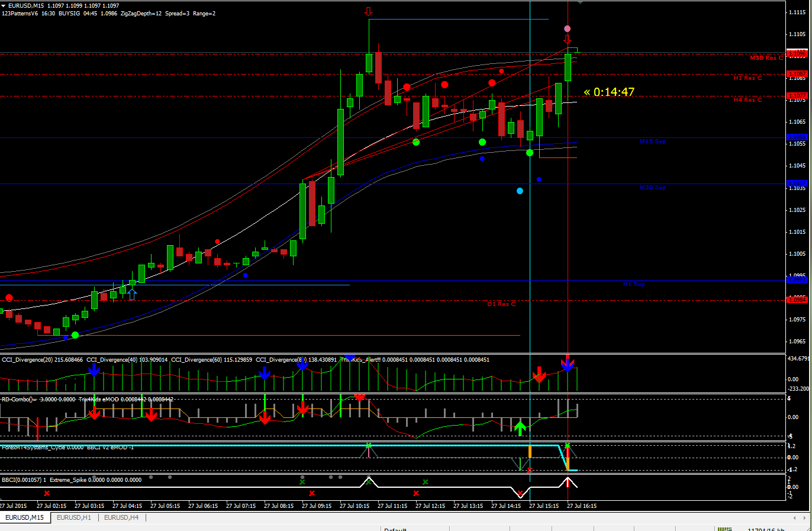Click the 27 Jul 02:15 time axis label
This screenshot has height=531, width=812.
click(x=51, y=506)
